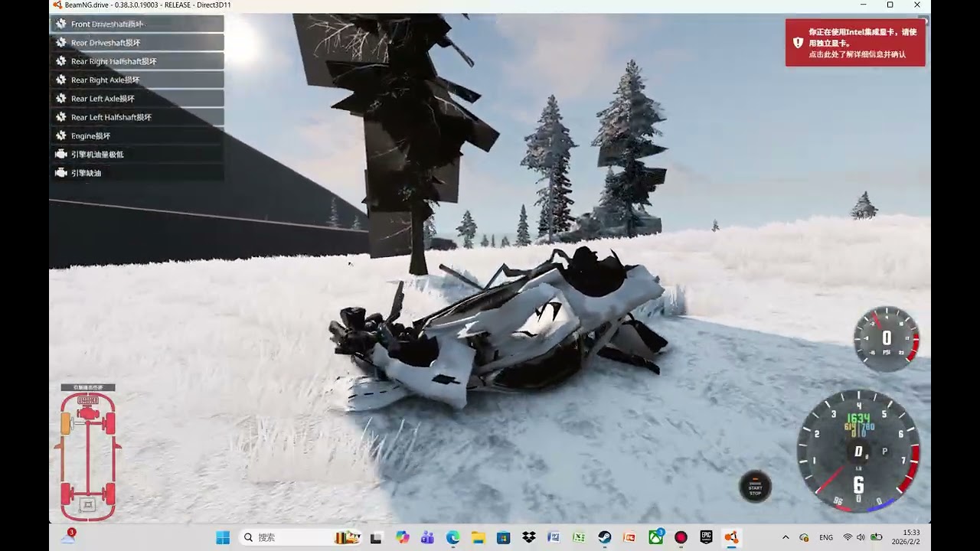980x551 pixels.
Task: Open Microsoft Teams from the taskbar
Action: pyautogui.click(x=427, y=538)
